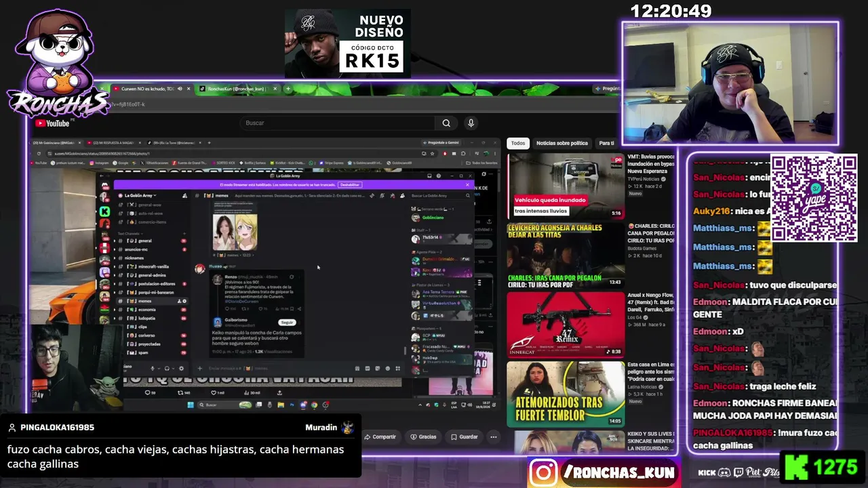The height and width of the screenshot is (488, 868).
Task: Select the Todos filter chip
Action: [518, 143]
